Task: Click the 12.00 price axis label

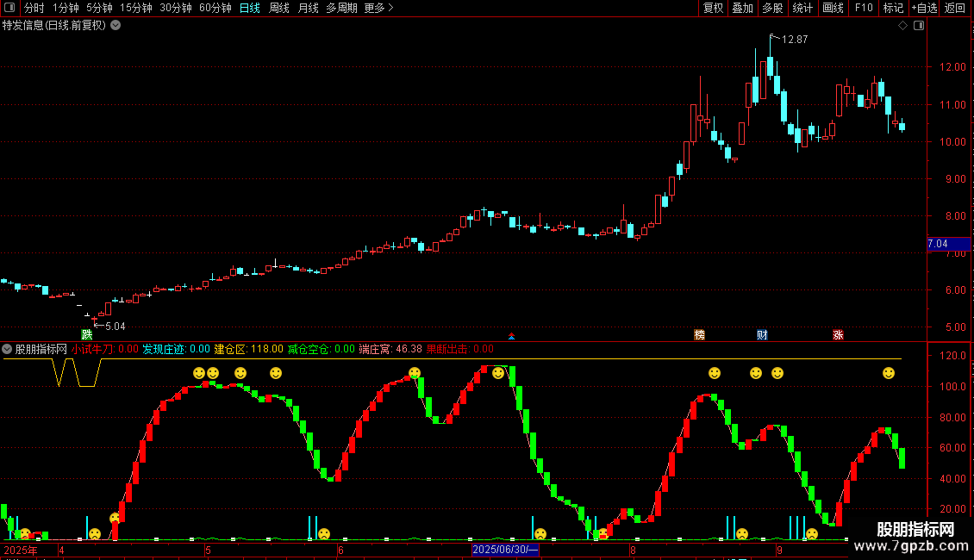Action: [x=952, y=67]
